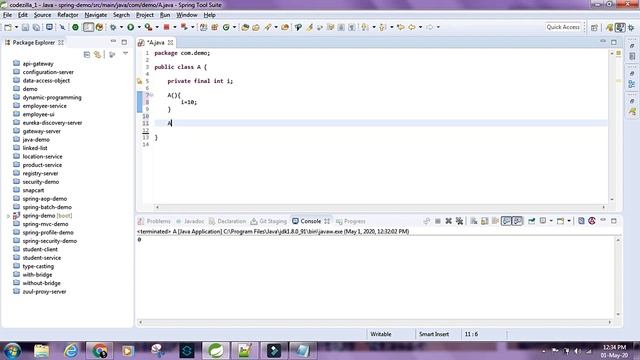Open the New file dropdown arrow
Screen dimensions: 640x360
pyautogui.click(x=16, y=27)
